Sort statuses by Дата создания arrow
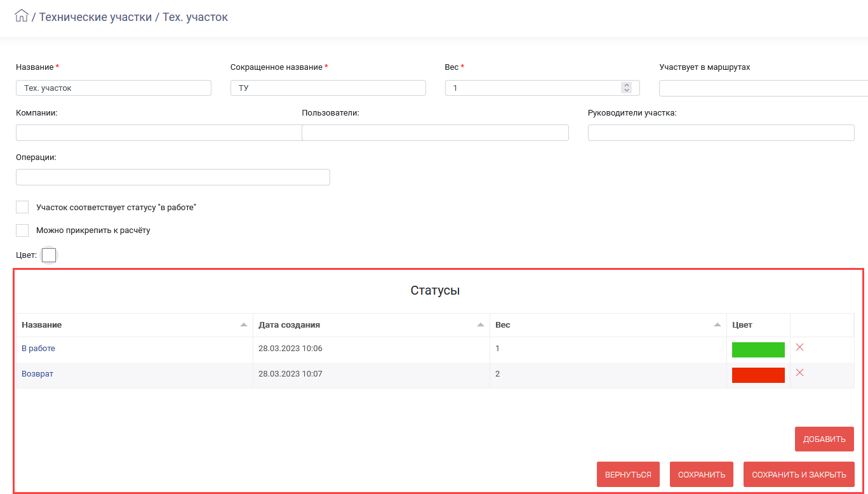Image resolution: width=868 pixels, height=494 pixels. pos(481,324)
